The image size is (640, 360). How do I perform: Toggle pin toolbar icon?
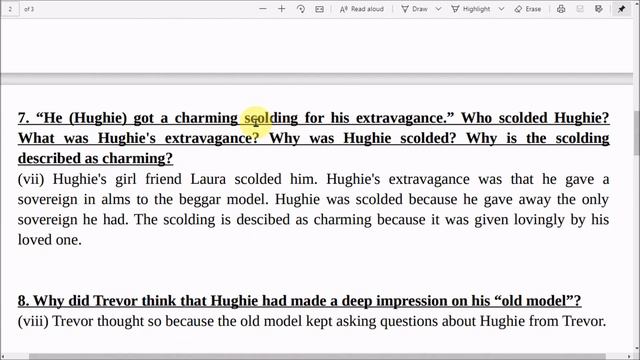point(622,9)
